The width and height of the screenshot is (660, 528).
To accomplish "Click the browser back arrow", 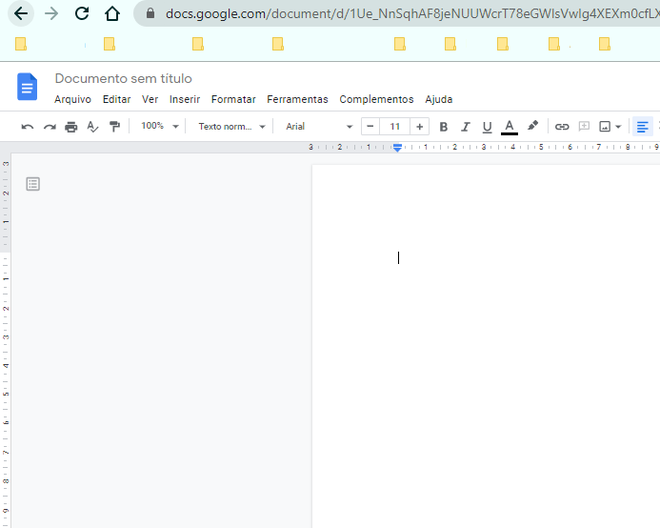I will point(21,14).
